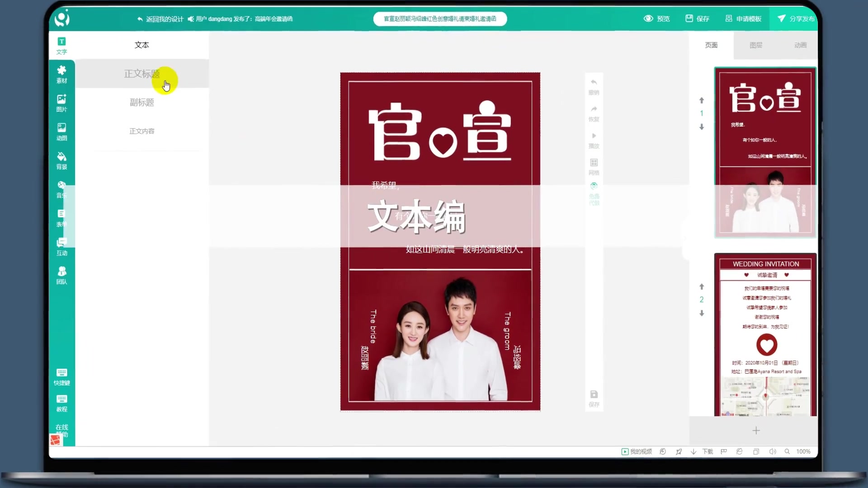Image resolution: width=868 pixels, height=488 pixels.
Task: Click the 100% zoom level
Action: tap(803, 451)
